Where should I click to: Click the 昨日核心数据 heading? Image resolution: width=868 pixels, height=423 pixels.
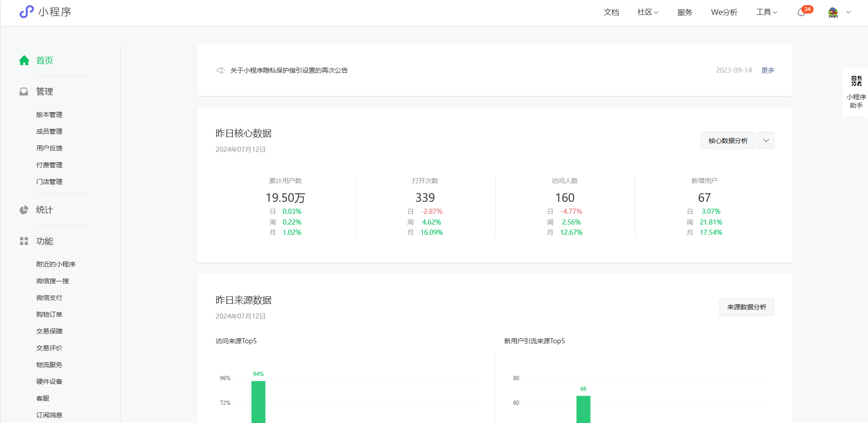coord(244,133)
